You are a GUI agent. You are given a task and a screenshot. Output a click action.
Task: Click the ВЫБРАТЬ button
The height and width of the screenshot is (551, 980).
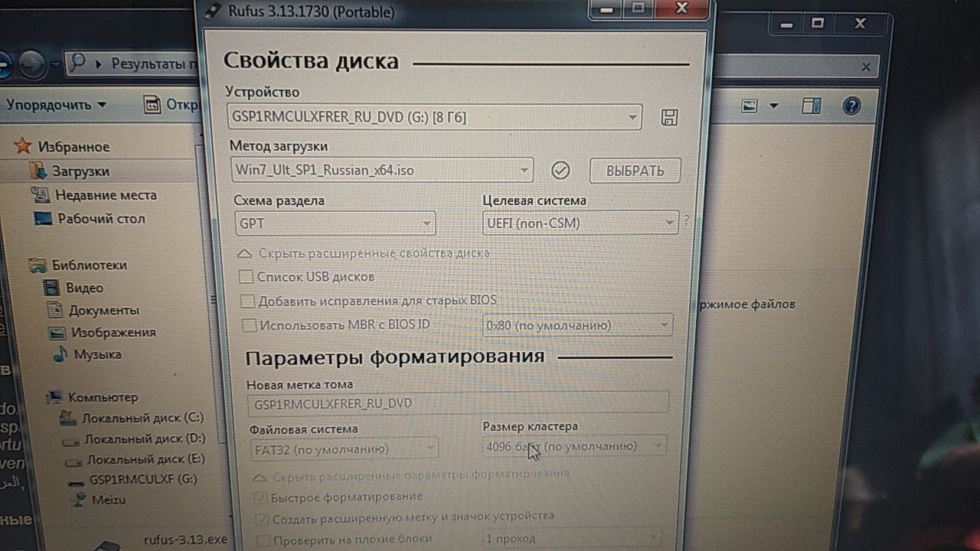pos(635,171)
